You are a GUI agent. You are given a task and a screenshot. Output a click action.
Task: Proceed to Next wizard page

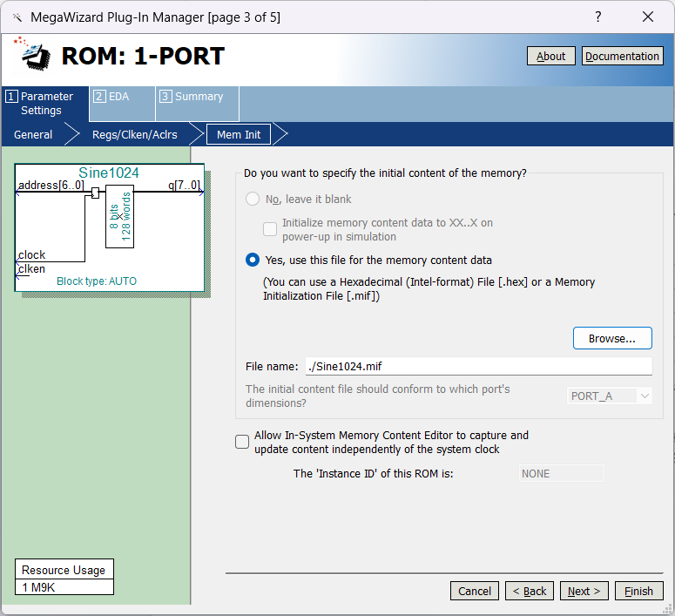584,591
